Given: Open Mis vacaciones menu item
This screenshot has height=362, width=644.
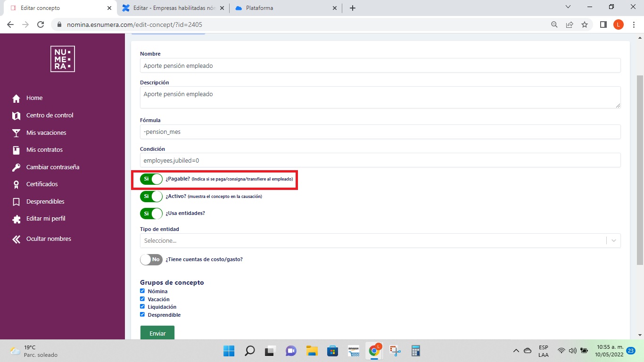Looking at the screenshot, I should pyautogui.click(x=46, y=133).
